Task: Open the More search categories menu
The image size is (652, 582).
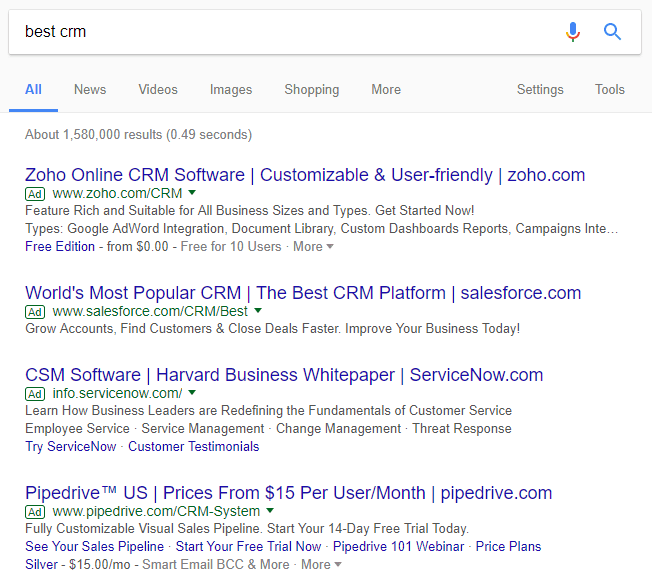Action: point(386,89)
